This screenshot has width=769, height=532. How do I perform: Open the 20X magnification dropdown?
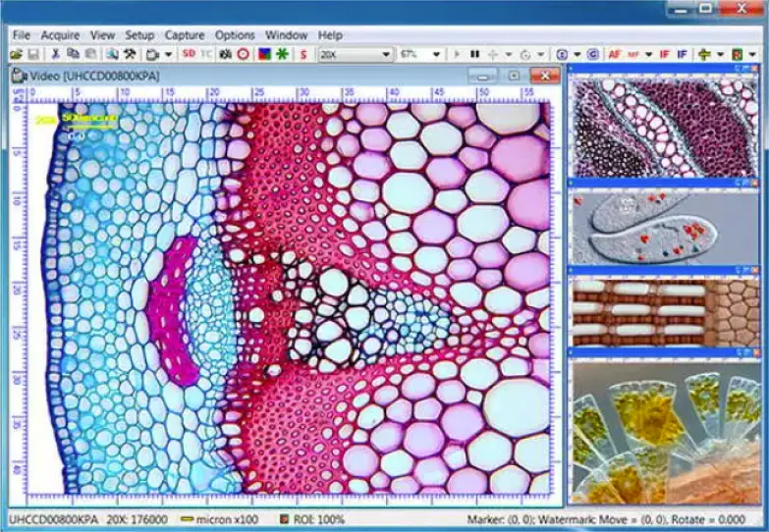click(x=386, y=54)
